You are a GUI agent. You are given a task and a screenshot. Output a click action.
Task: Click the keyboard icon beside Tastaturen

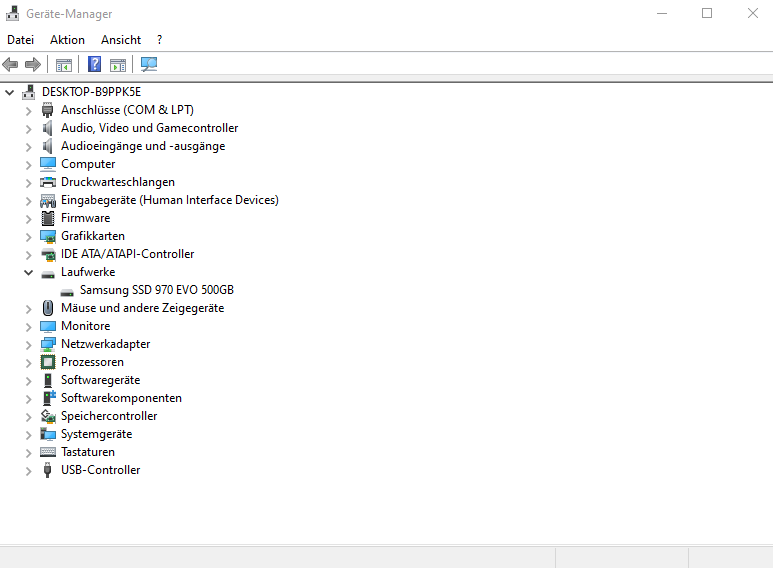pyautogui.click(x=48, y=452)
